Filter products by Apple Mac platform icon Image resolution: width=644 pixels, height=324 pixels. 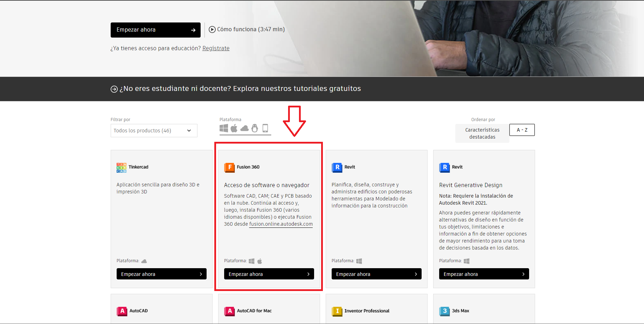[234, 128]
